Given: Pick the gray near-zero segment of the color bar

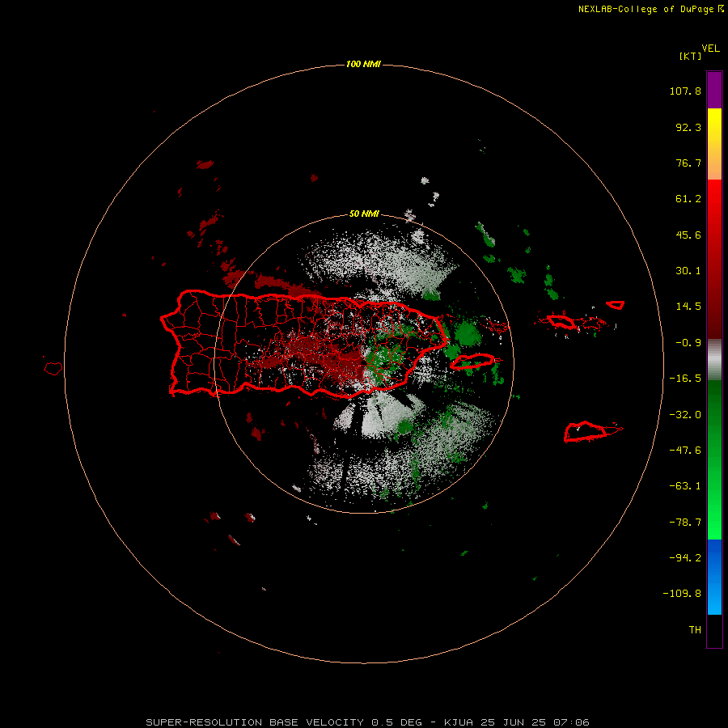Looking at the screenshot, I should pyautogui.click(x=714, y=360).
